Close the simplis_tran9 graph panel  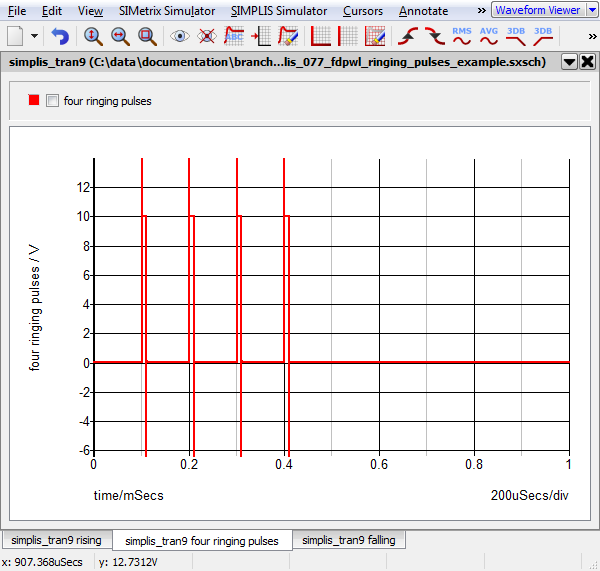click(586, 61)
